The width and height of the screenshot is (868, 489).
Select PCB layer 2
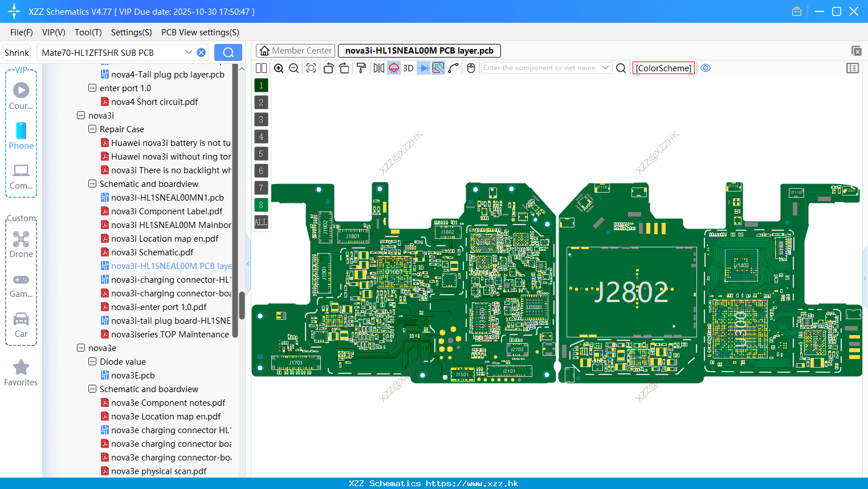pos(261,103)
